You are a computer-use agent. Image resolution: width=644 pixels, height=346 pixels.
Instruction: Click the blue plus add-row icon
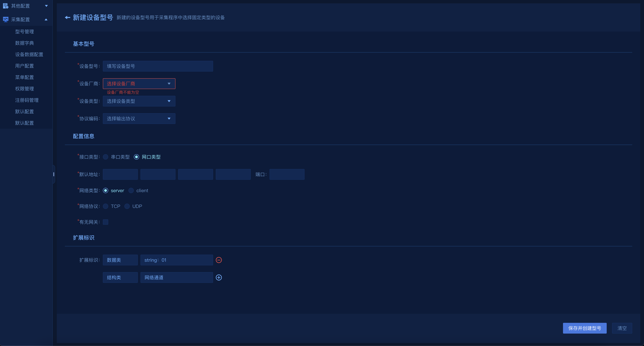(219, 277)
